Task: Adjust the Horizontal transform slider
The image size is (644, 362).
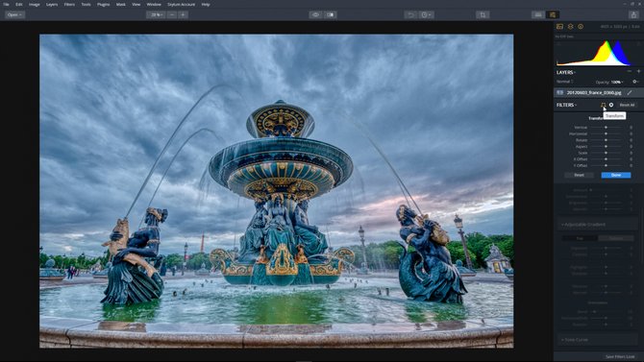Action: 606,133
